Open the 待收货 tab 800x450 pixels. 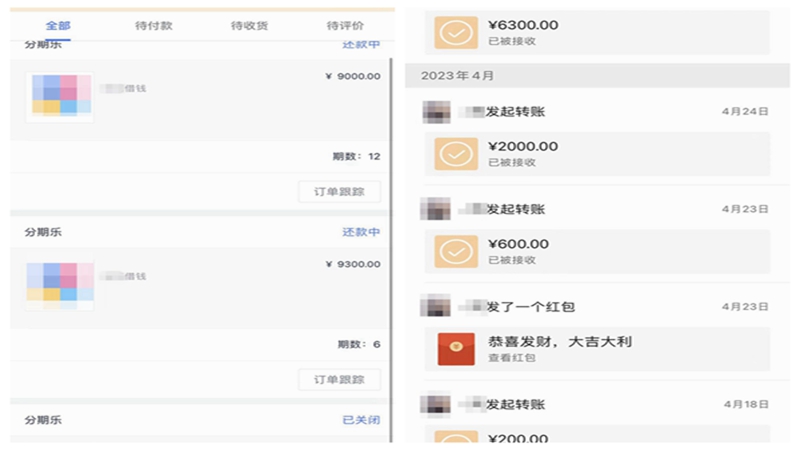pyautogui.click(x=249, y=25)
